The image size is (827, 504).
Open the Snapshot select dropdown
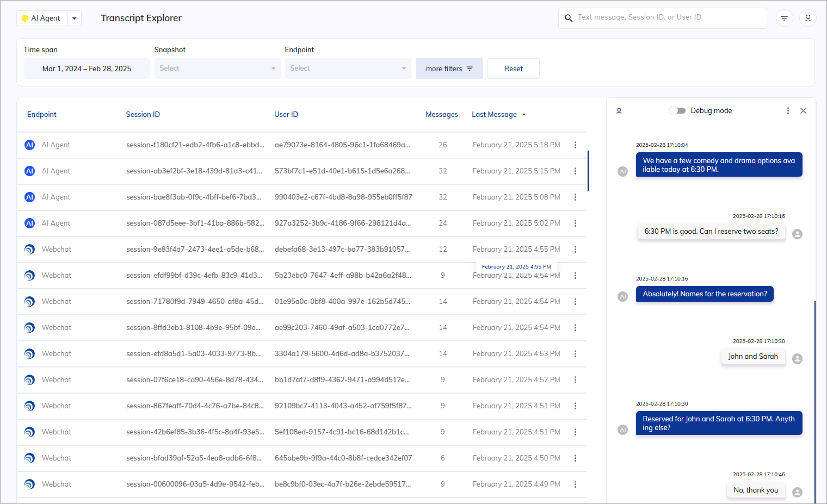tap(217, 69)
